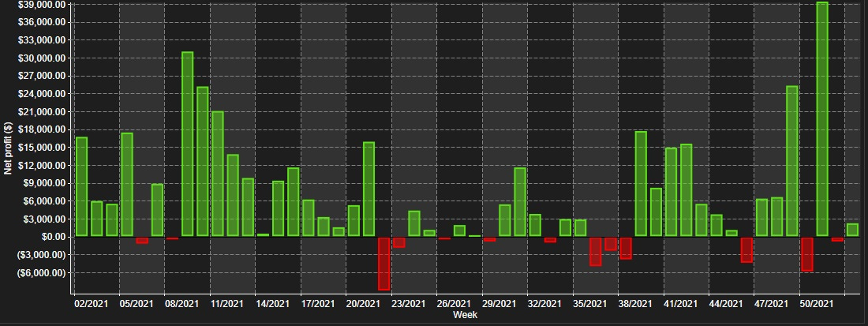Click the first green bar at week 02/2021
This screenshot has height=326, width=868.
[81, 186]
